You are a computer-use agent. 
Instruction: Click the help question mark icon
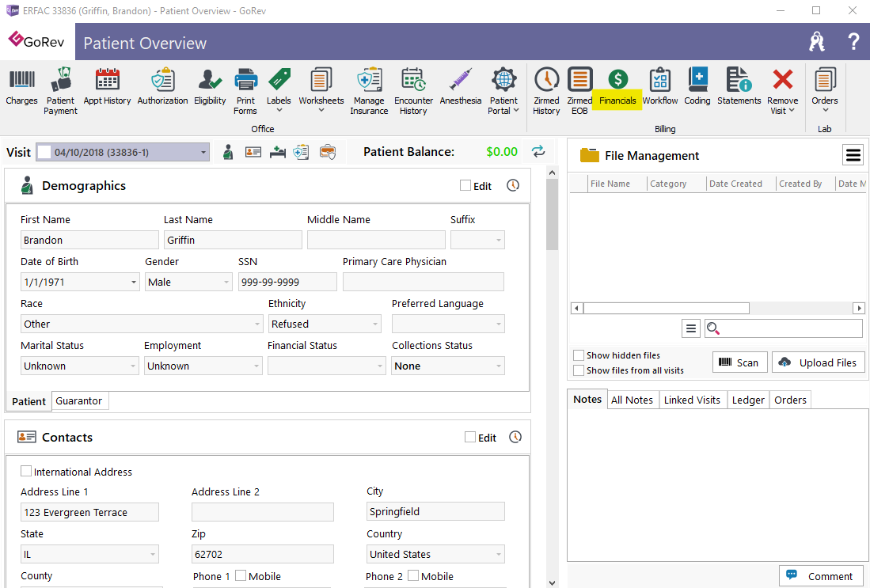click(853, 42)
